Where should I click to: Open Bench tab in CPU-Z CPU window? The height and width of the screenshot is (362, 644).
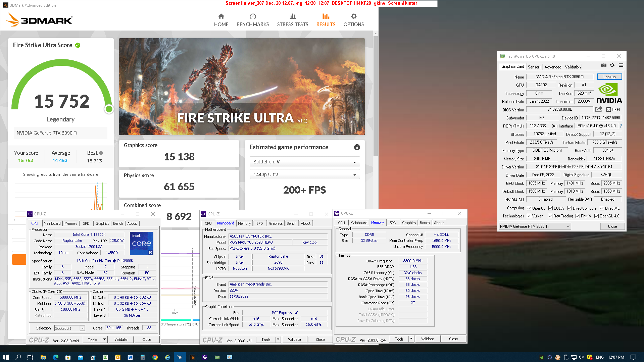pos(118,223)
